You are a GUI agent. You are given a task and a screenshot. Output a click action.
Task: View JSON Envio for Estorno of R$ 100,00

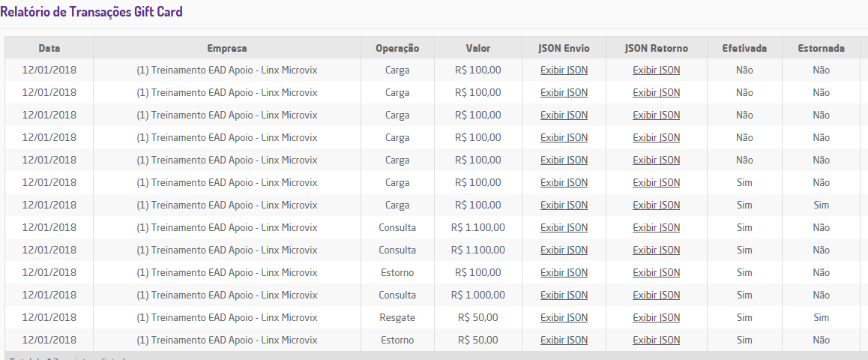click(564, 273)
